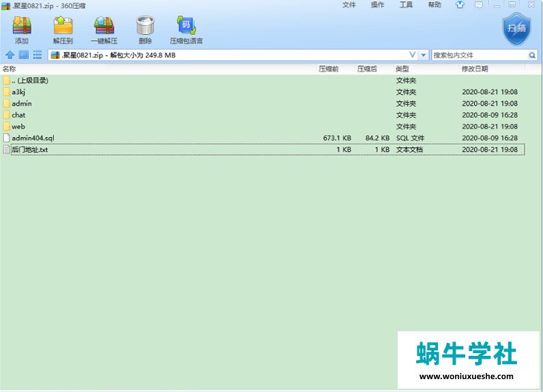Click the a3kj row date '2020-08-21 19:08'
The height and width of the screenshot is (392, 543).
pos(490,92)
